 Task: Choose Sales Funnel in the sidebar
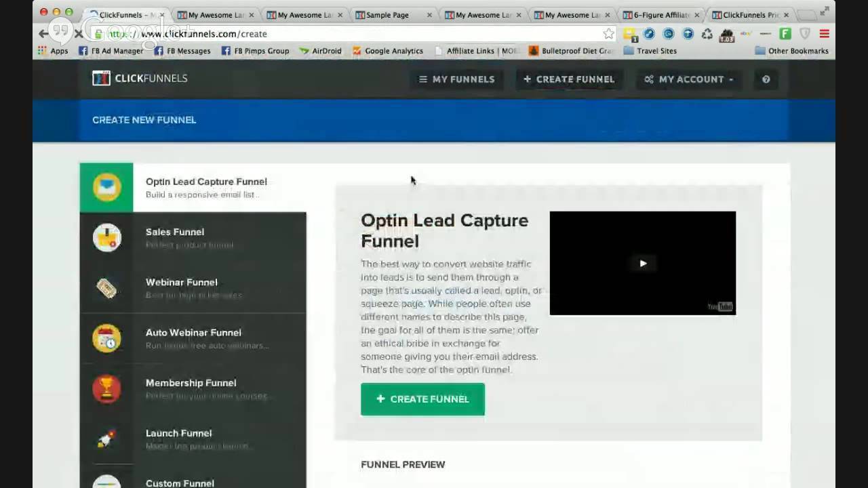point(193,237)
